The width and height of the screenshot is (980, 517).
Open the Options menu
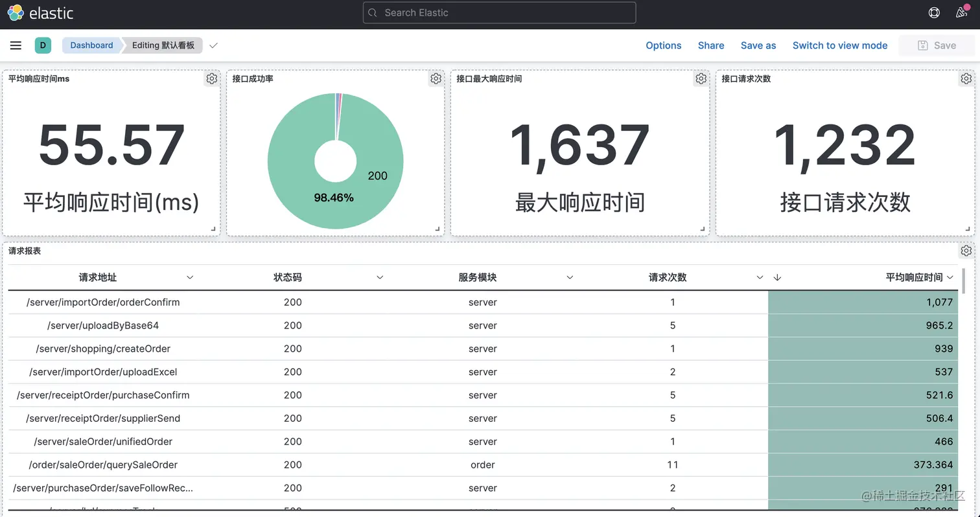[664, 45]
